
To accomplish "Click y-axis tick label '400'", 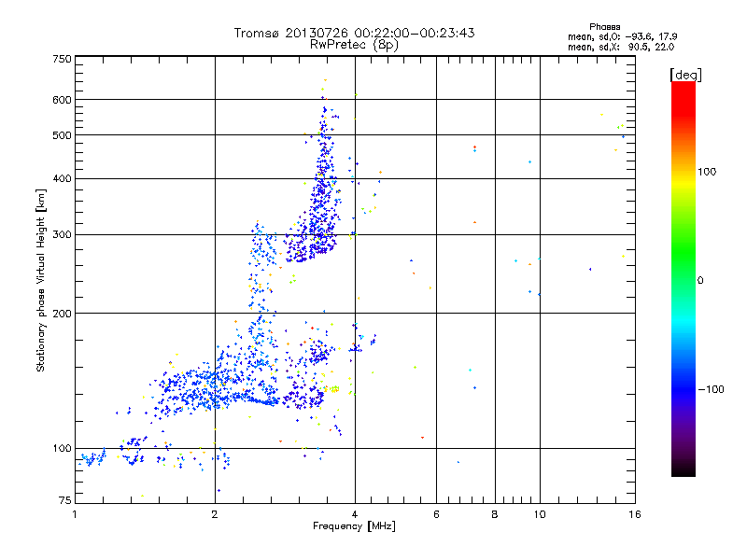I will [x=62, y=178].
